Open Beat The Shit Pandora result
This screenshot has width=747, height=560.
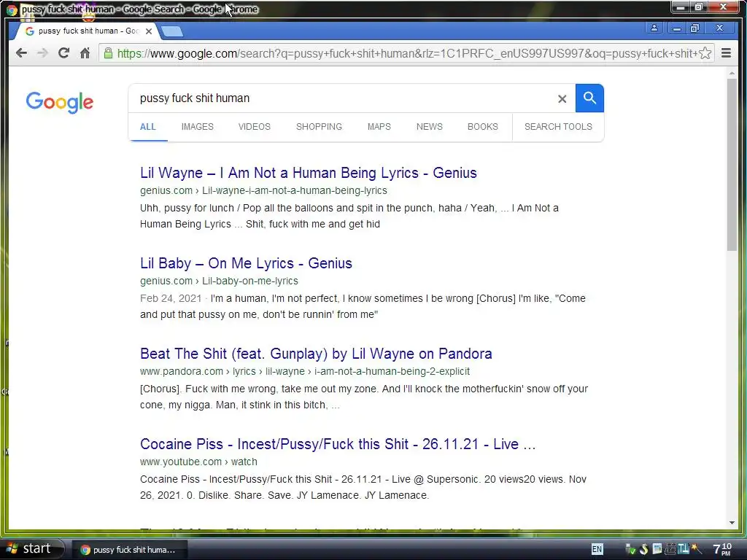(316, 354)
